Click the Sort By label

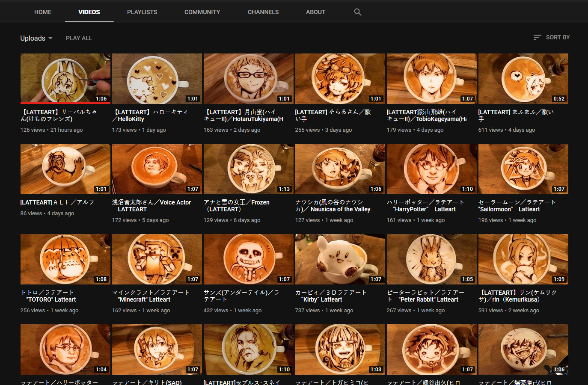pos(558,37)
